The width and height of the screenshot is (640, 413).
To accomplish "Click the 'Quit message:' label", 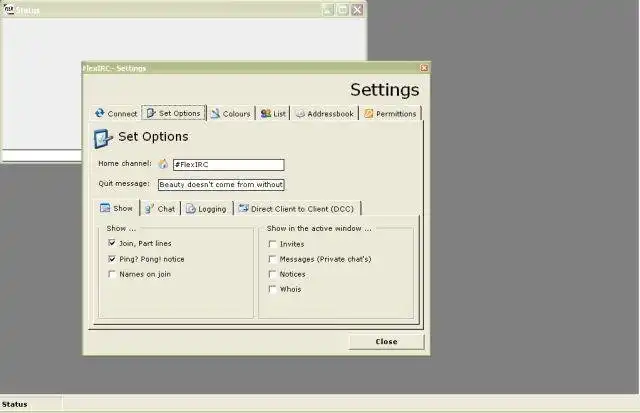I will tap(124, 184).
